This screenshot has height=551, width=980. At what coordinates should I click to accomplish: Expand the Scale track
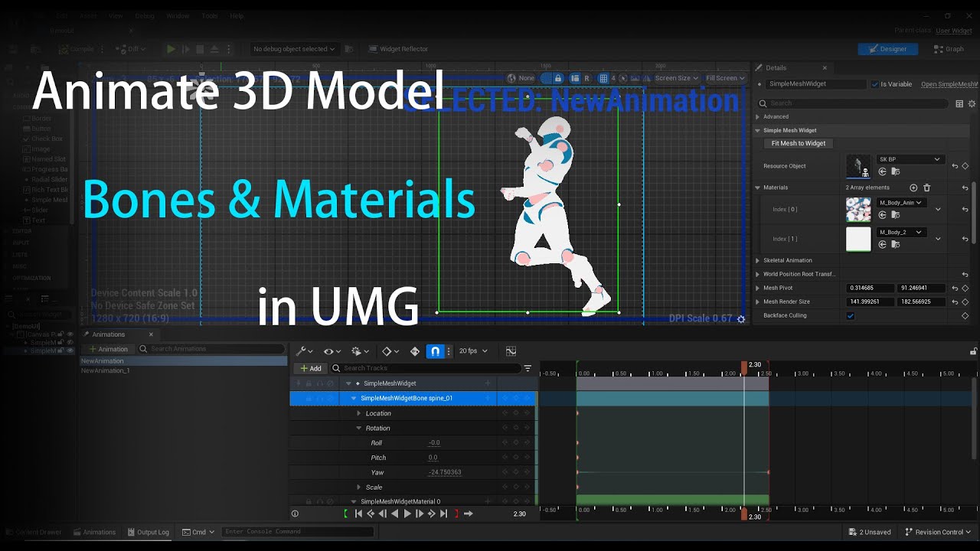coord(358,487)
